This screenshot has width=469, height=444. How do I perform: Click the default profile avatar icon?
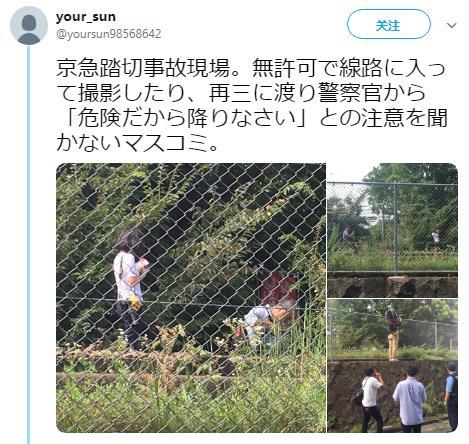pos(29,26)
